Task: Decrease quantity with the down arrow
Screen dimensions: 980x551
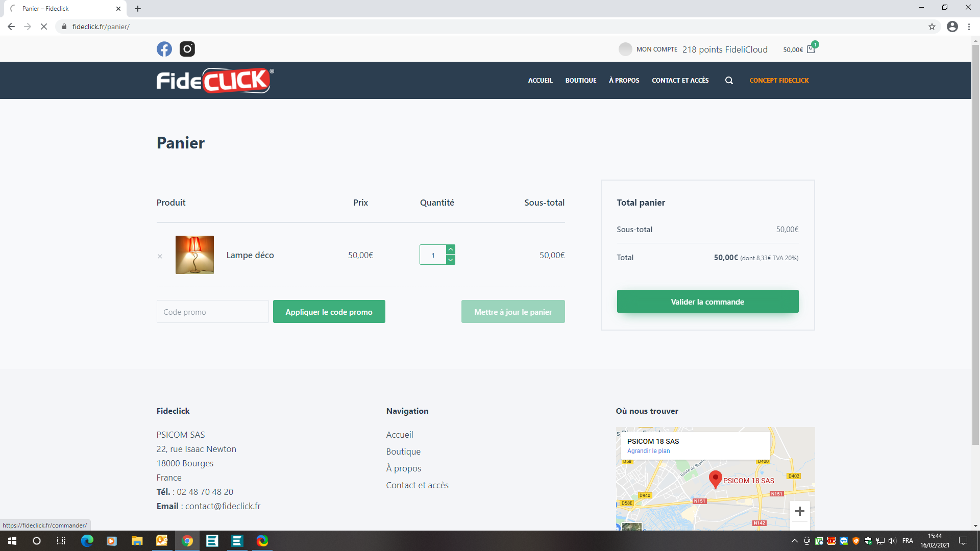Action: pyautogui.click(x=451, y=260)
